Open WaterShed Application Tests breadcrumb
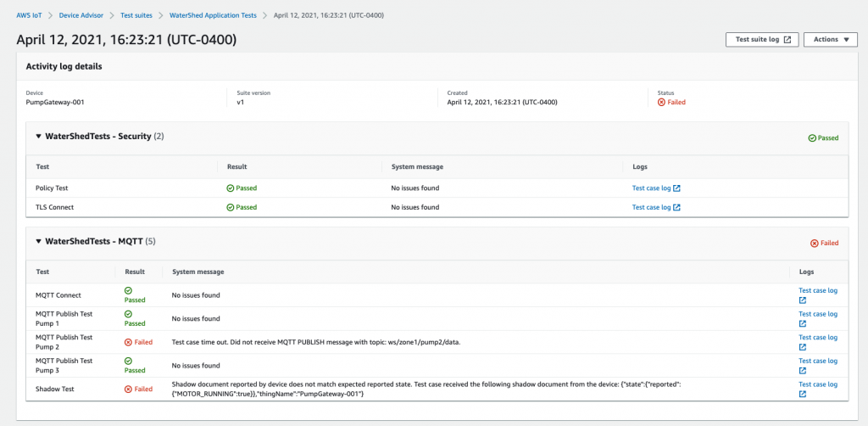Viewport: 868px width, 426px height. [213, 15]
